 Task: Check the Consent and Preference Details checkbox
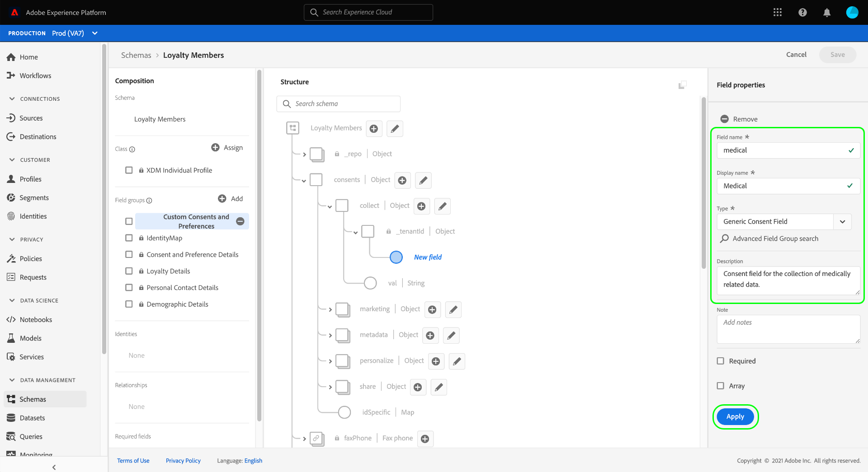[129, 255]
